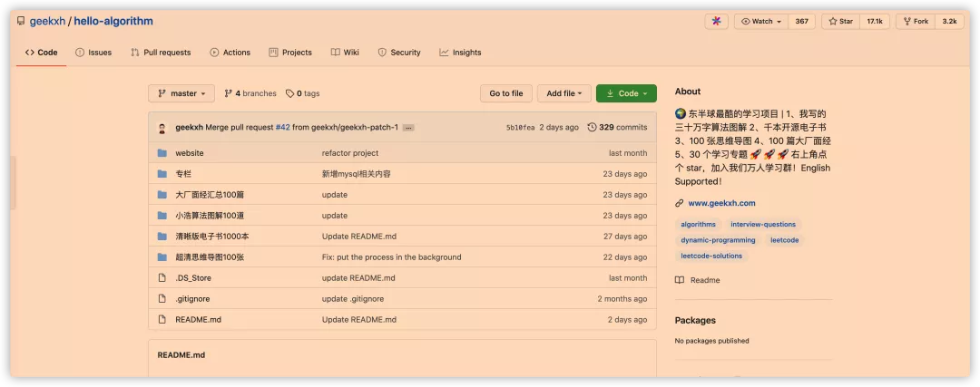Expand the green Code download dropdown
Screen dimensions: 980x387
(x=626, y=93)
